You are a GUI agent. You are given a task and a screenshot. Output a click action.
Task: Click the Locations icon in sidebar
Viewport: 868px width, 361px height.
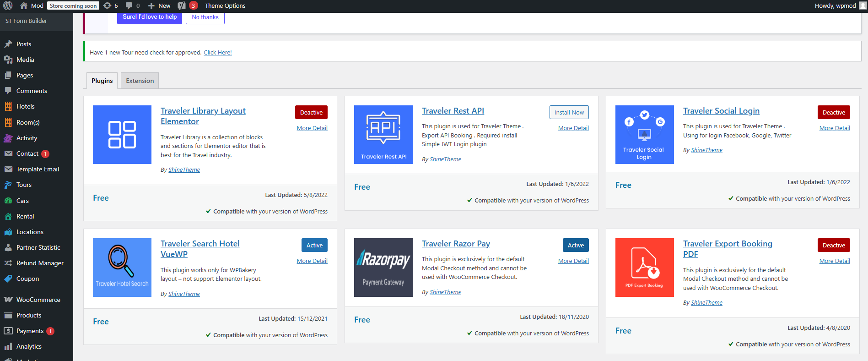tap(8, 232)
